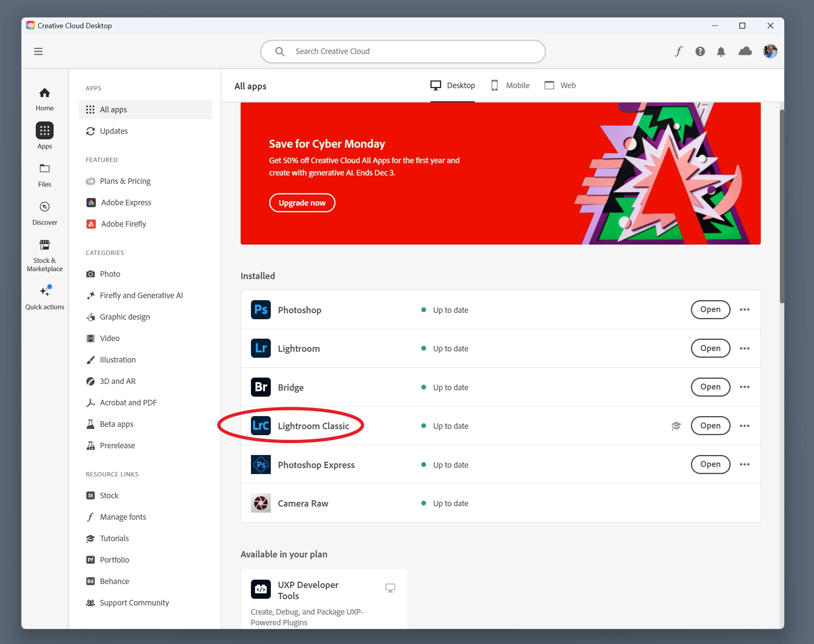Expand Bridge more options ellipsis
814x644 pixels.
tap(745, 387)
